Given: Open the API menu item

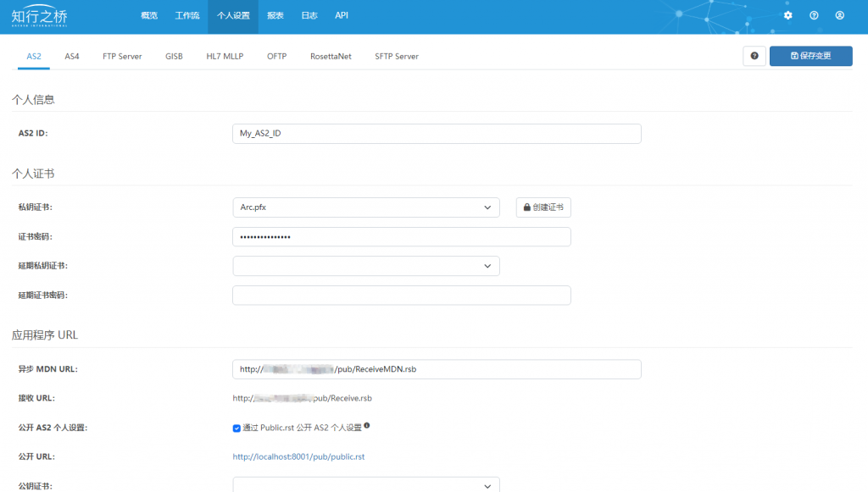Looking at the screenshot, I should click(342, 15).
